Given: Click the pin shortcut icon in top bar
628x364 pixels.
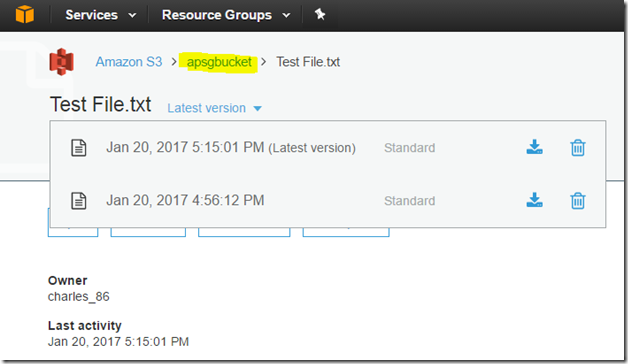Looking at the screenshot, I should [320, 15].
